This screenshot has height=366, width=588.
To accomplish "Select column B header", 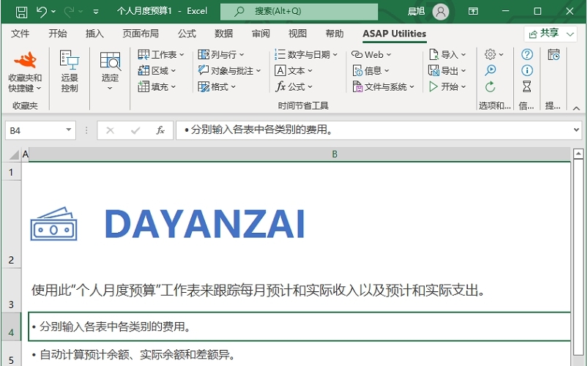I will point(300,154).
